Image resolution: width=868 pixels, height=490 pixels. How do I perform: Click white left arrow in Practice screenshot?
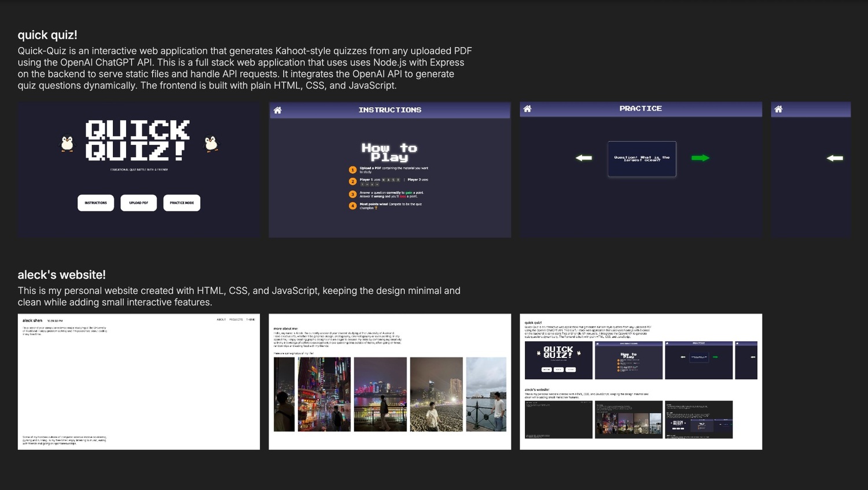click(584, 158)
